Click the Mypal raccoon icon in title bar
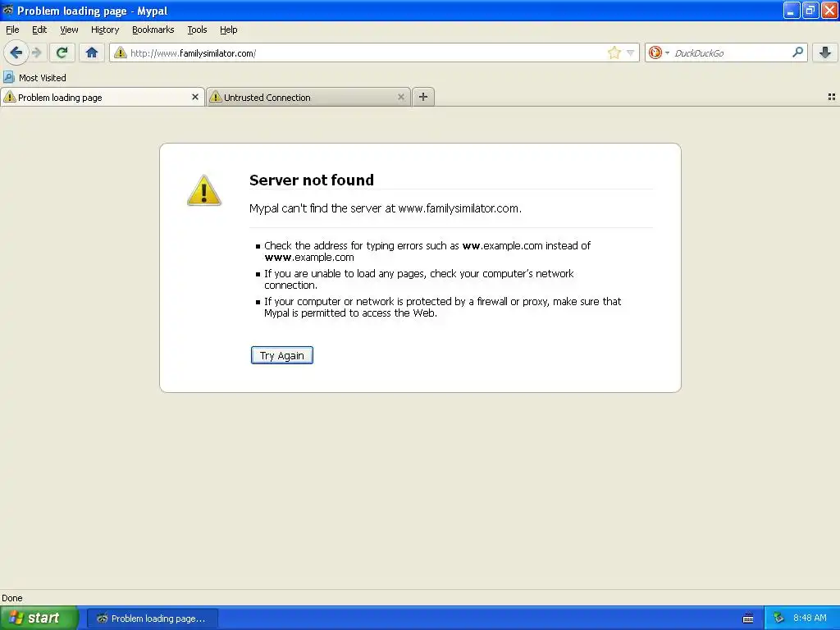 coord(8,10)
